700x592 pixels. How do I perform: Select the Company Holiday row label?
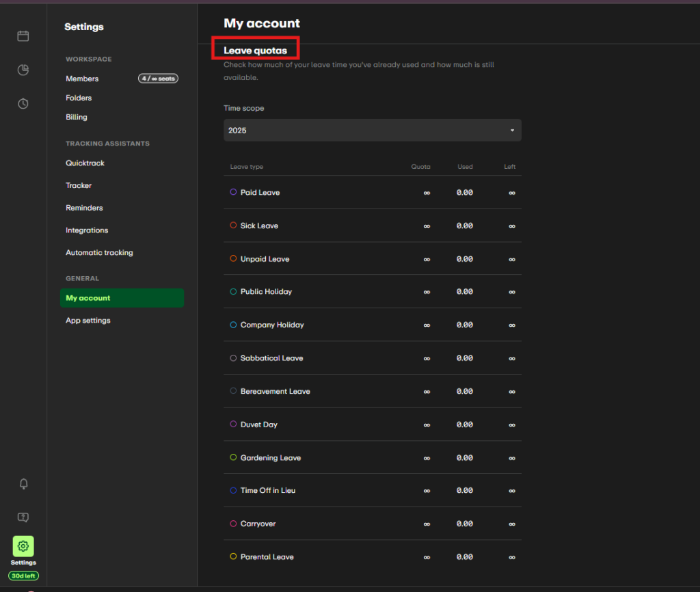tap(272, 325)
